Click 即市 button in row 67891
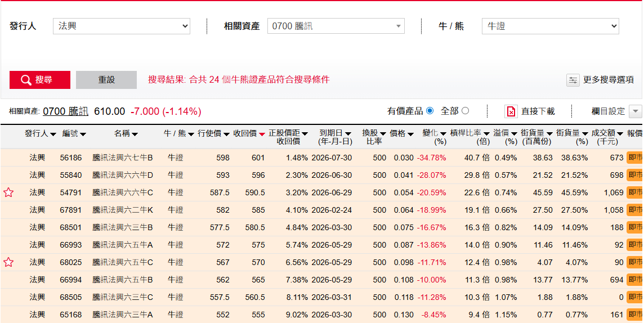 pos(635,210)
